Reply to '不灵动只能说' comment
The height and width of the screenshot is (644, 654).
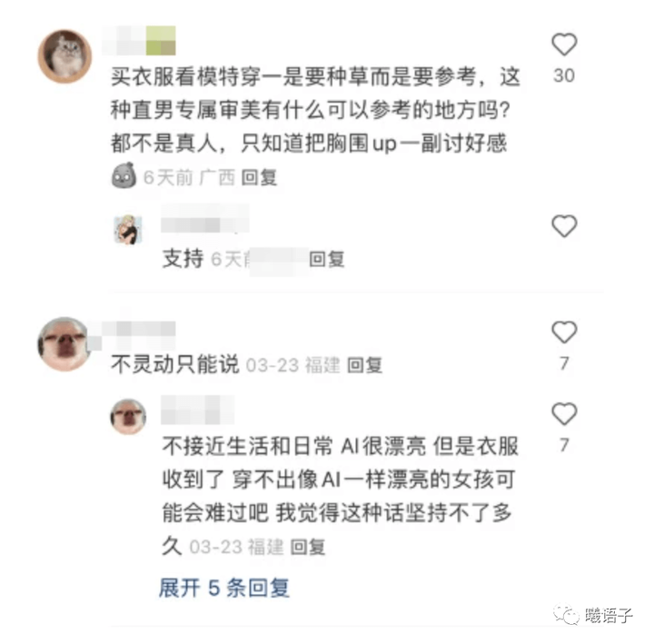(x=365, y=365)
